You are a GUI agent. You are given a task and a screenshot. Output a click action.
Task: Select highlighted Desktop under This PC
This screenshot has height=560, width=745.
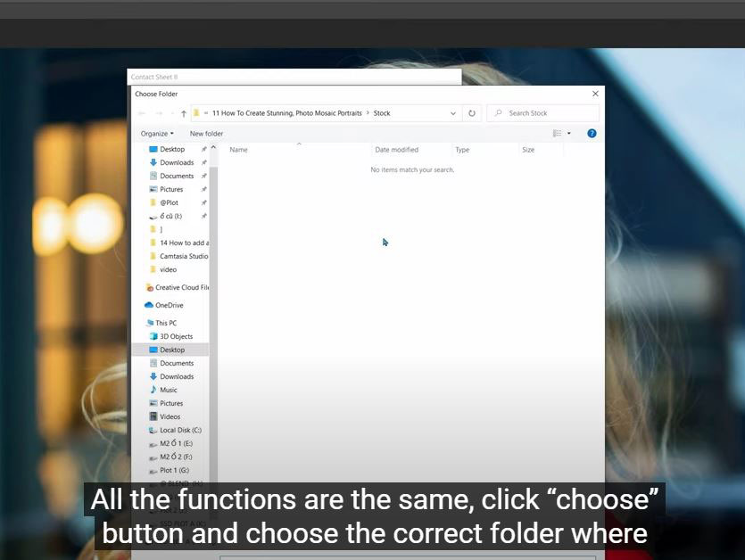coord(172,350)
